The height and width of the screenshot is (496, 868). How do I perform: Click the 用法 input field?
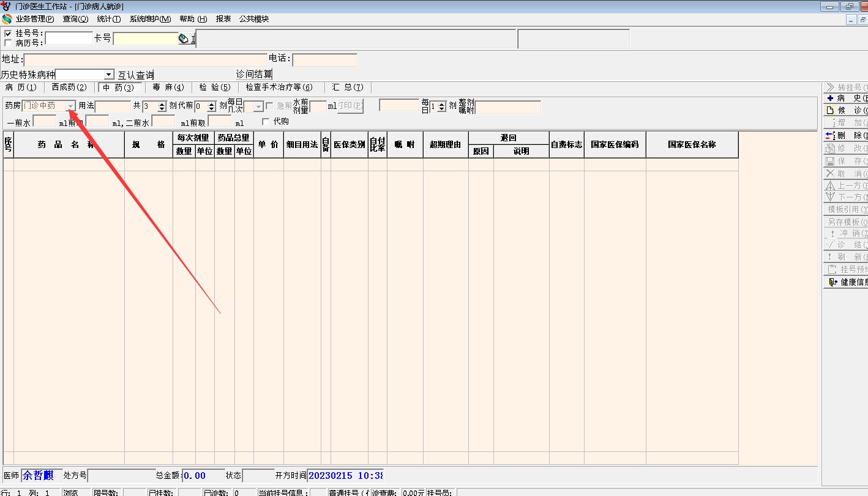pyautogui.click(x=113, y=106)
